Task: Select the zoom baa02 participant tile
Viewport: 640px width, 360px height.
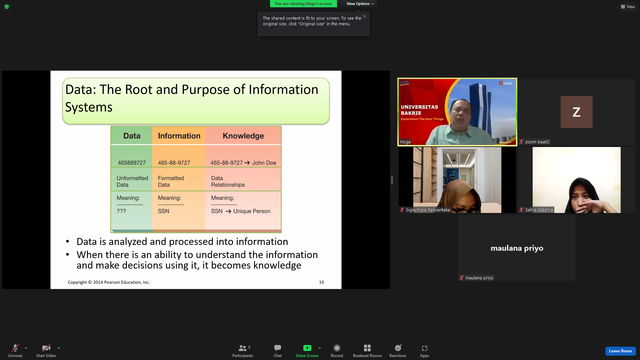Action: pos(576,112)
